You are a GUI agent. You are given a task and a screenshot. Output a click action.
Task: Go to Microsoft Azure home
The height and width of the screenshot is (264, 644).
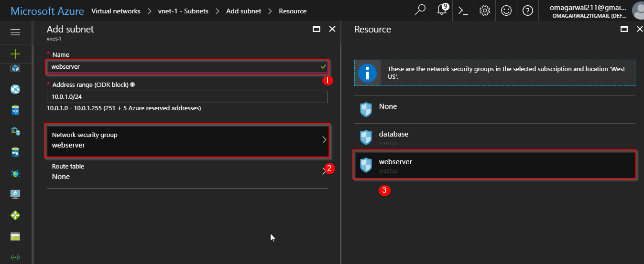pyautogui.click(x=47, y=11)
